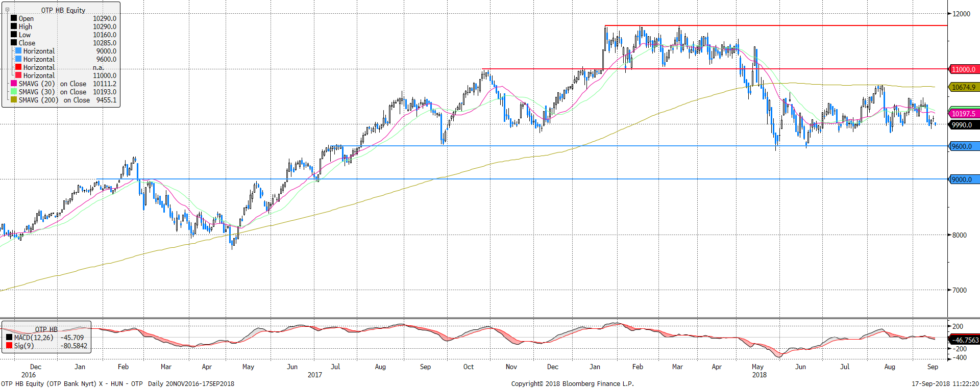Viewport: 980px width, 388px height.
Task: Click the red 11000.0 axis price tag
Action: click(964, 69)
